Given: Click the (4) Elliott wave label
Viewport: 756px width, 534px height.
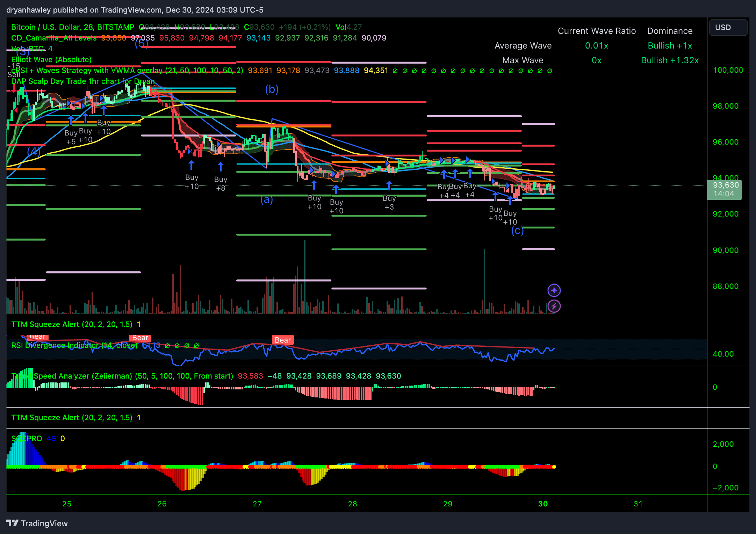Looking at the screenshot, I should (34, 152).
